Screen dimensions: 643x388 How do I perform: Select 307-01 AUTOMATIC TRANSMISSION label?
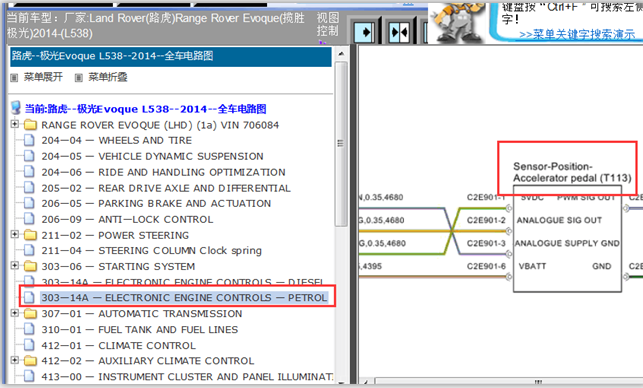141,314
